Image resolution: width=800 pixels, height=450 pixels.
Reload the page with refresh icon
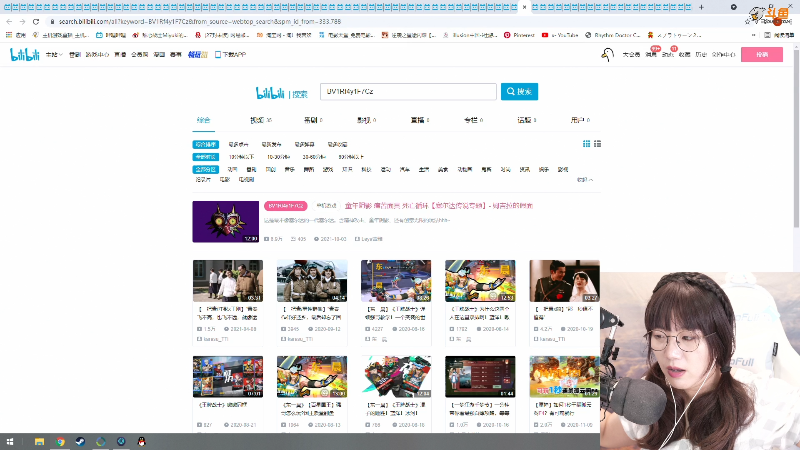[36, 21]
